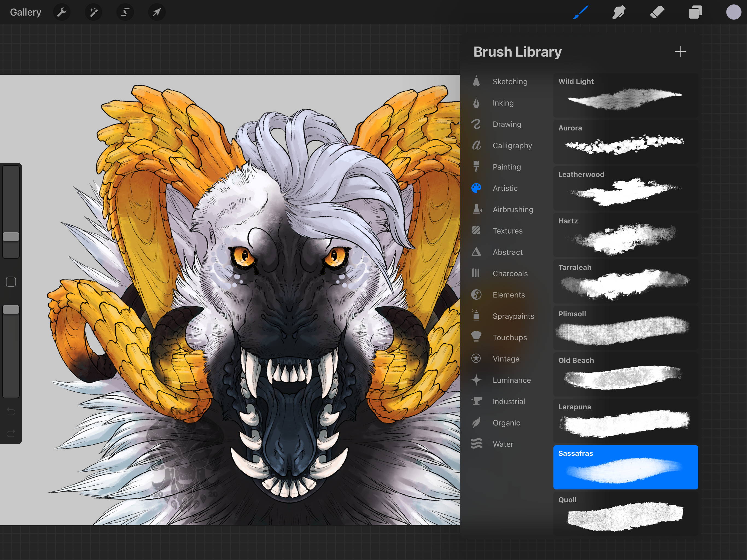This screenshot has height=560, width=747.
Task: Choose the Wild Light brush
Action: tap(625, 96)
